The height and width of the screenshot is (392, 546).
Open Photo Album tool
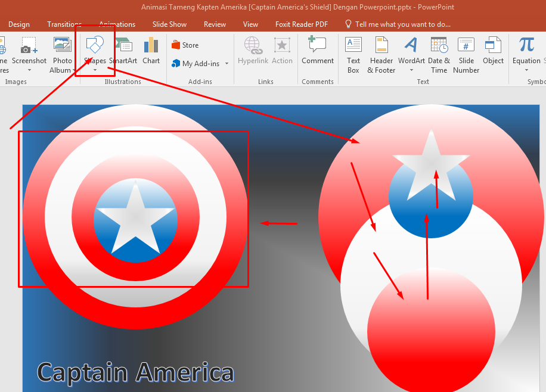point(63,55)
